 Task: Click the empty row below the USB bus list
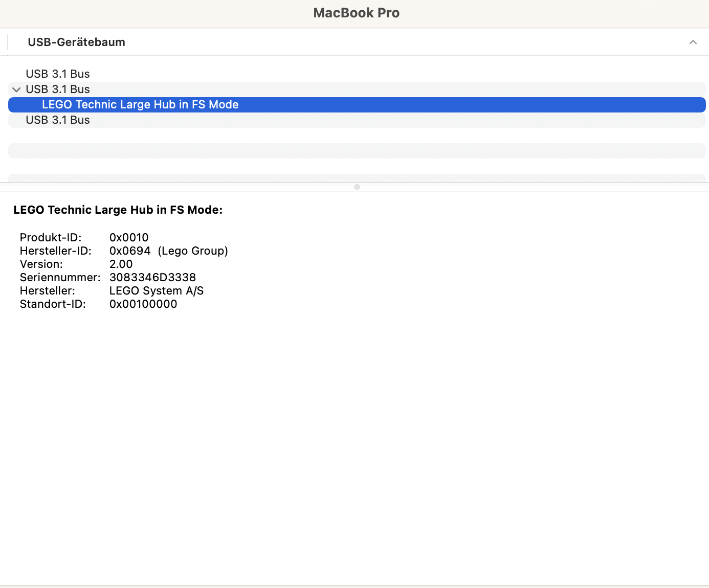tap(357, 151)
